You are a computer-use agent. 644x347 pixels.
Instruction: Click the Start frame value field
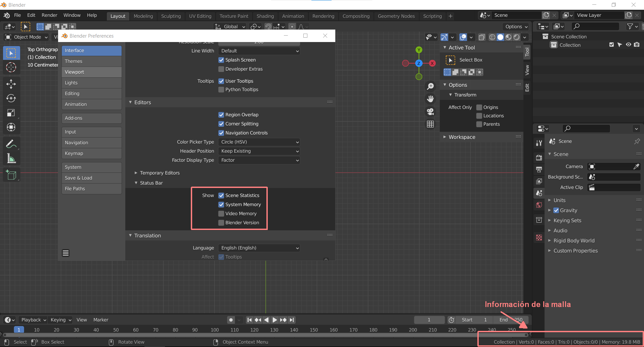(474, 320)
